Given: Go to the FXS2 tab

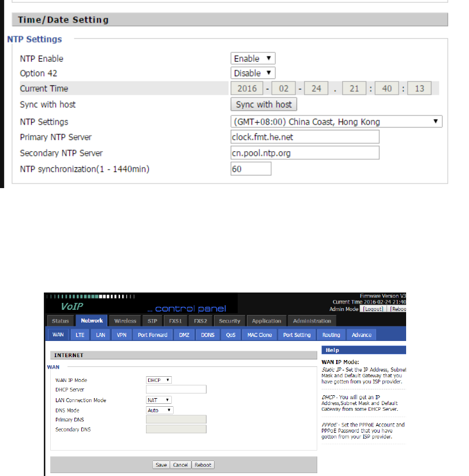Looking at the screenshot, I should tap(200, 321).
